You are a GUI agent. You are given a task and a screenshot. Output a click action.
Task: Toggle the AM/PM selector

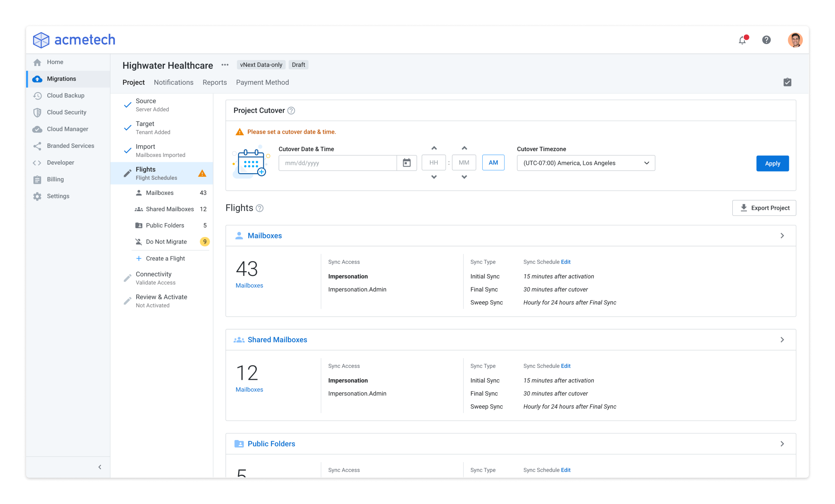click(493, 163)
